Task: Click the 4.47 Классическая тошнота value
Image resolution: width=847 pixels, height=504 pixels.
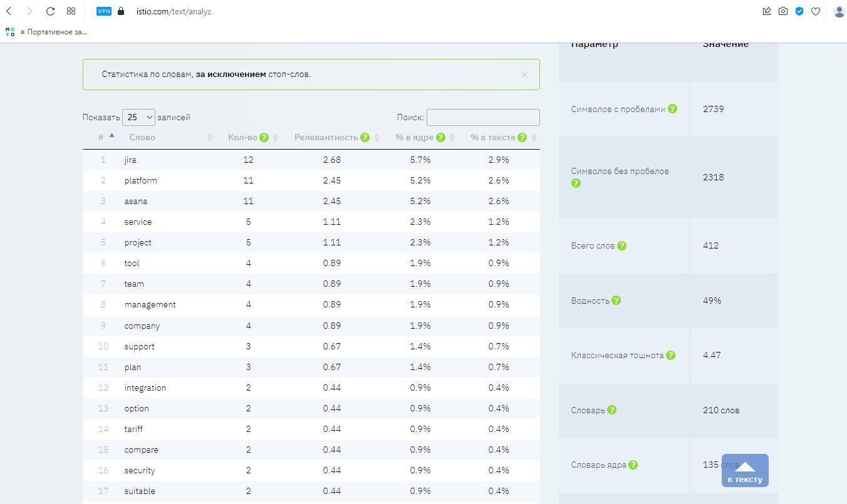Action: point(712,355)
